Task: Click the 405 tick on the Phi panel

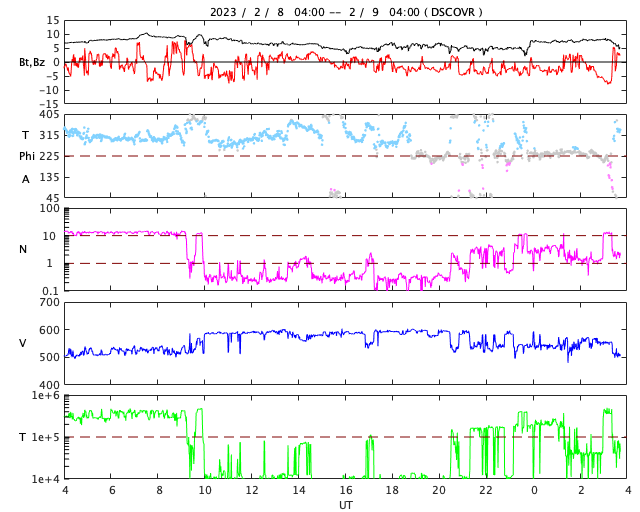Action: click(x=49, y=115)
